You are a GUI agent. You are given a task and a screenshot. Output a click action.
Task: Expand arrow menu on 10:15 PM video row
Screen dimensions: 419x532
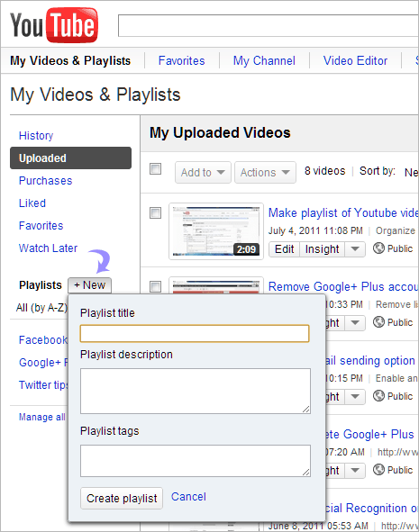coord(355,397)
